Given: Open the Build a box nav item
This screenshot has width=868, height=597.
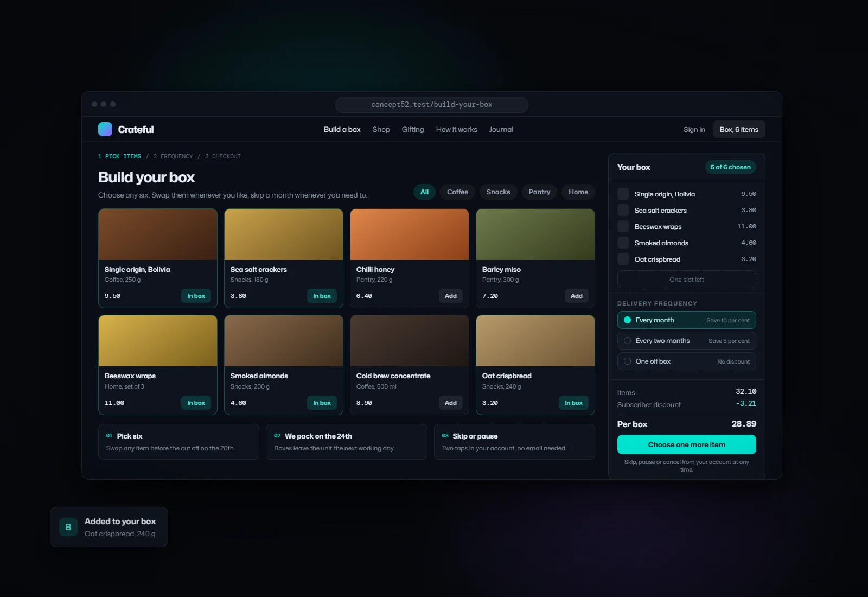Looking at the screenshot, I should pyautogui.click(x=342, y=130).
